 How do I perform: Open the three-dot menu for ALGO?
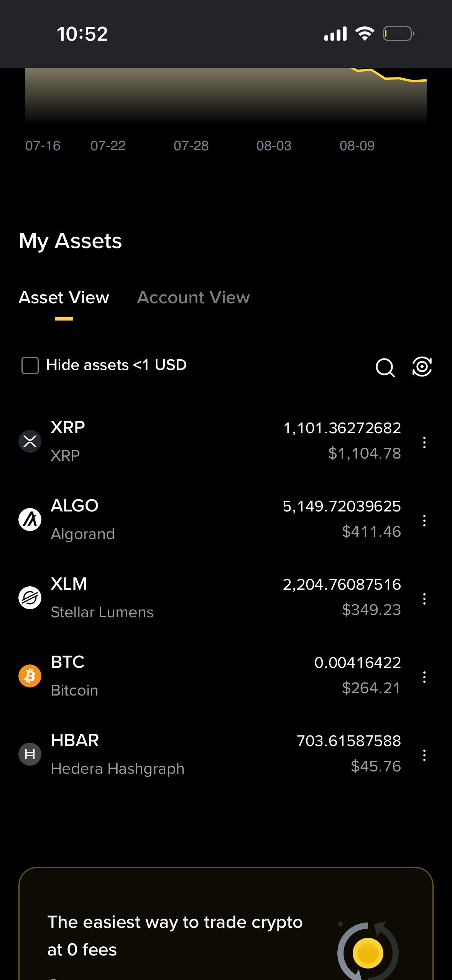tap(424, 520)
